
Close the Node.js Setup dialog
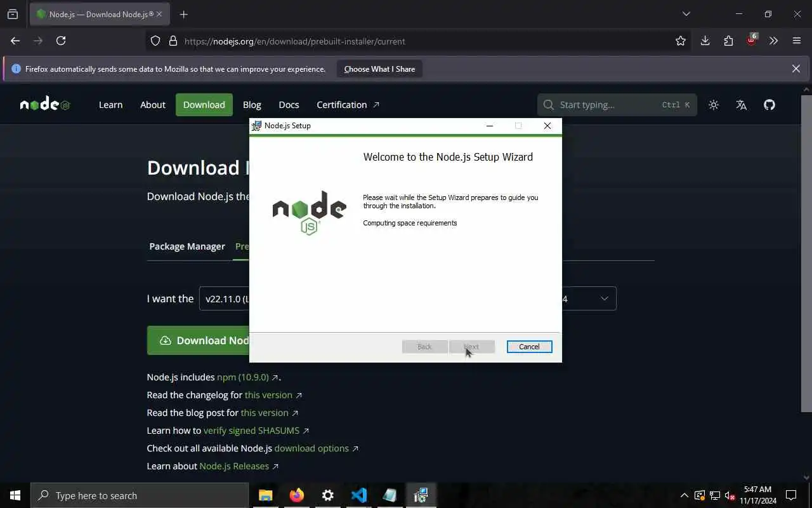tap(547, 126)
